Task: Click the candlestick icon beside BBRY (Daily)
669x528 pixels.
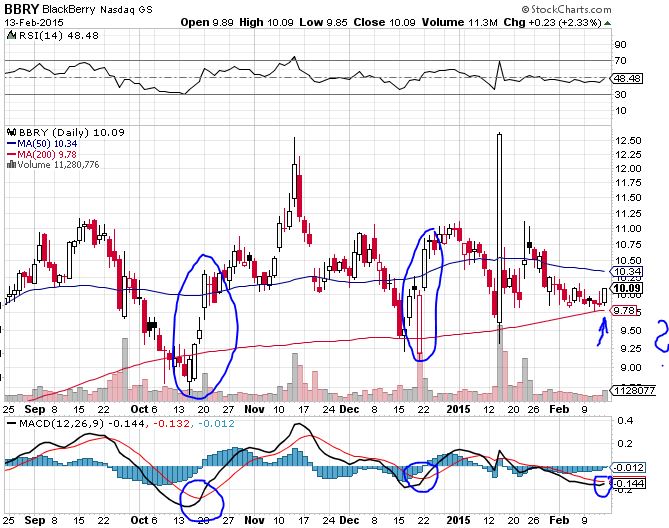Action: 12,133
